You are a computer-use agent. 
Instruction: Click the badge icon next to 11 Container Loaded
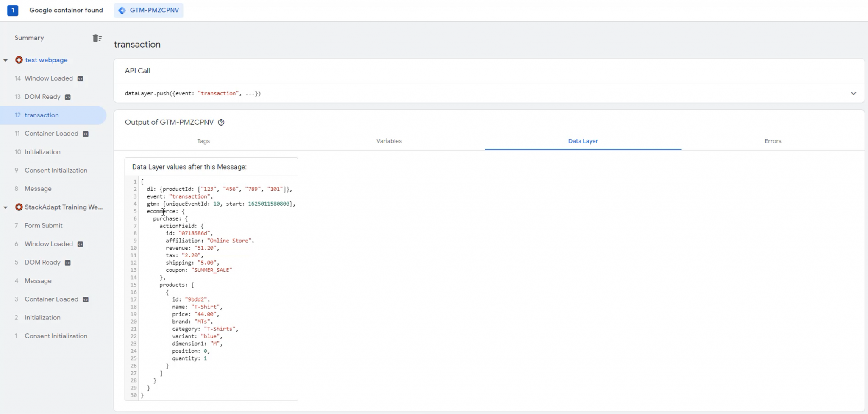pos(85,134)
